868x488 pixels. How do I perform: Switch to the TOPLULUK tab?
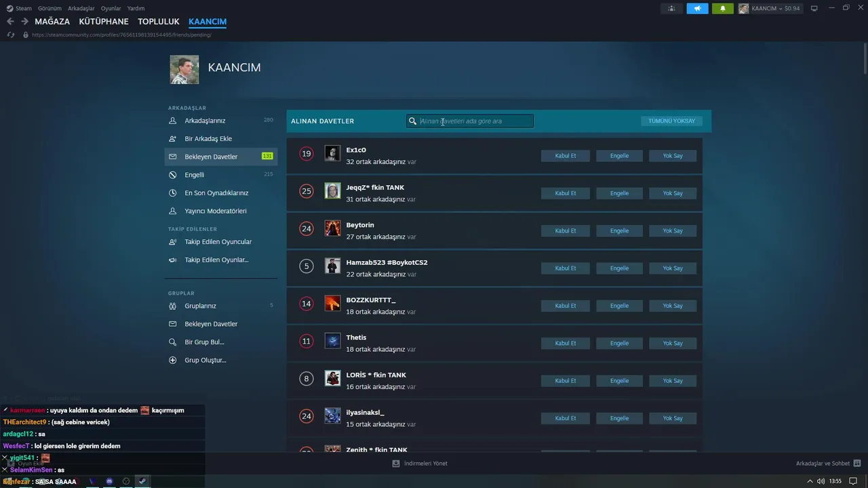click(159, 22)
